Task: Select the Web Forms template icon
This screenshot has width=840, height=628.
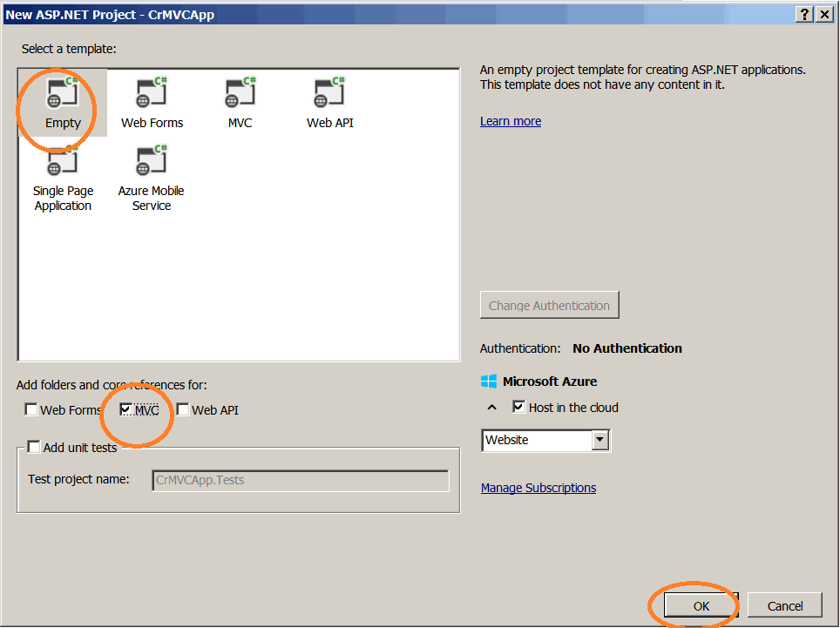Action: (152, 93)
